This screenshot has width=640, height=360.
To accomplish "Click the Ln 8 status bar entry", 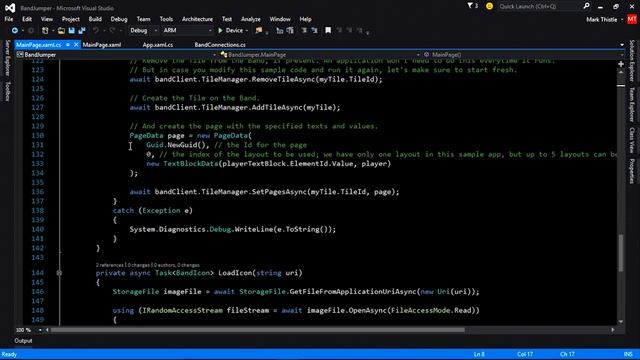I will pyautogui.click(x=479, y=354).
